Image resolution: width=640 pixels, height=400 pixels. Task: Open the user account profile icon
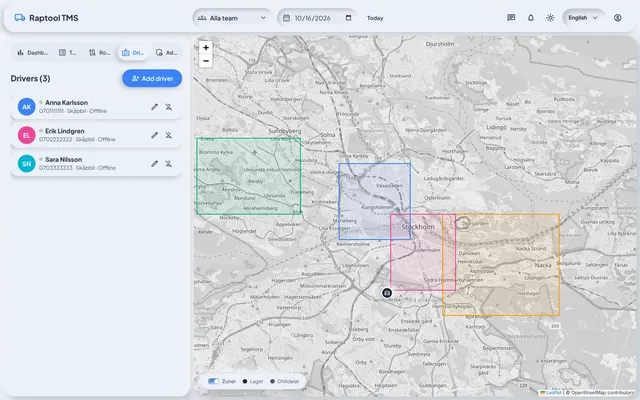click(618, 18)
